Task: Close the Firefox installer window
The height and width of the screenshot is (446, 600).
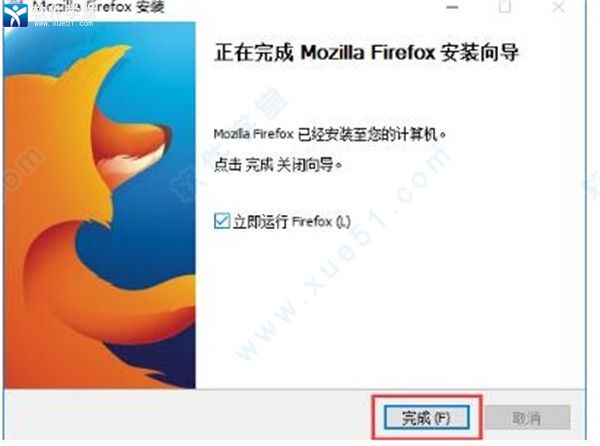Action: click(559, 7)
